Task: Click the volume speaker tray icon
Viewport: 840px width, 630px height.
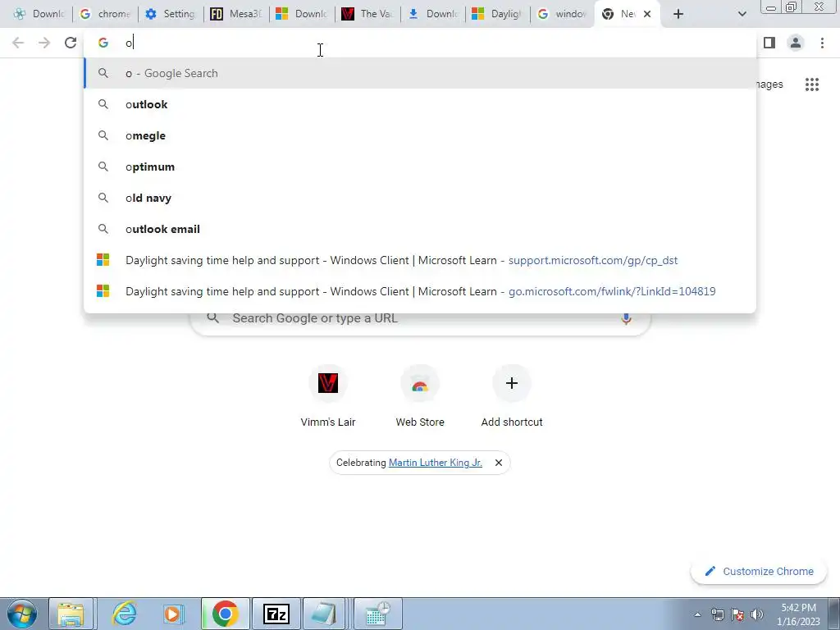Action: (x=757, y=614)
